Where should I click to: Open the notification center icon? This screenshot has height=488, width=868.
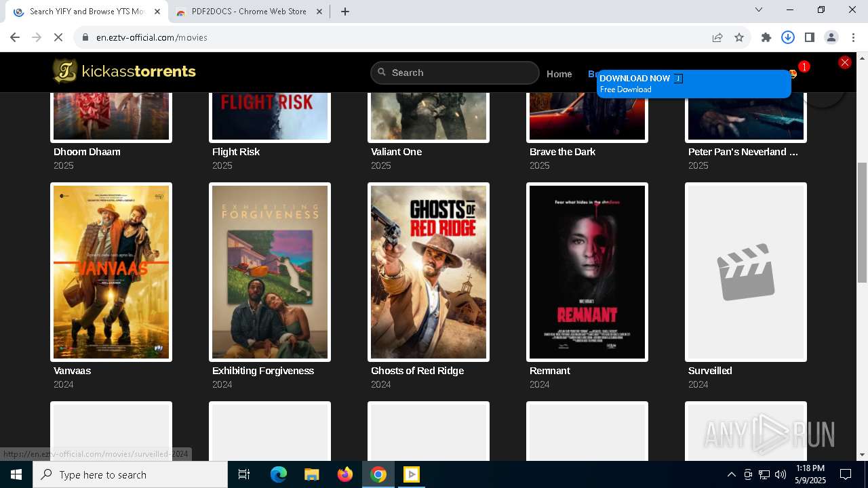click(846, 474)
